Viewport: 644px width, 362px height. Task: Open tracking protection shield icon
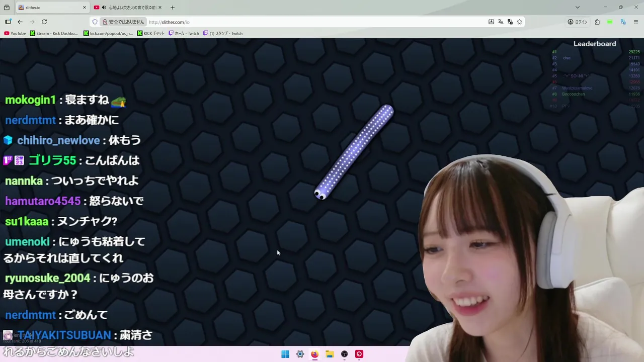[x=95, y=22]
